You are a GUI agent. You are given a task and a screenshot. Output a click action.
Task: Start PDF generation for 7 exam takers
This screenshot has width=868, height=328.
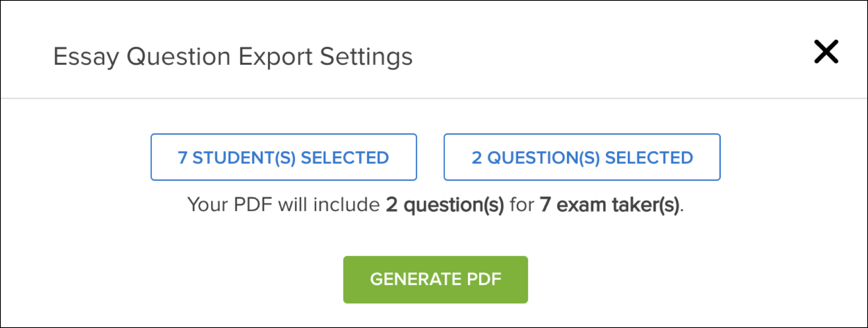[x=436, y=279]
